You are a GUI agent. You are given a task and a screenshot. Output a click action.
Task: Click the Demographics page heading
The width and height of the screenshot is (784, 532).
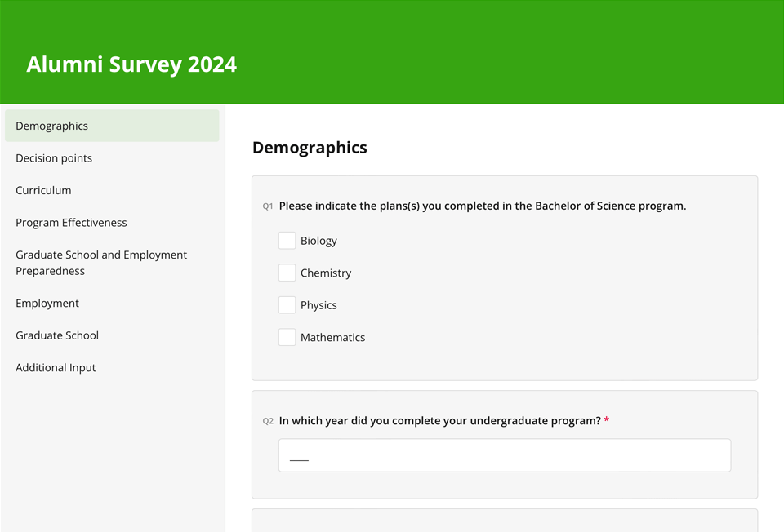(310, 148)
